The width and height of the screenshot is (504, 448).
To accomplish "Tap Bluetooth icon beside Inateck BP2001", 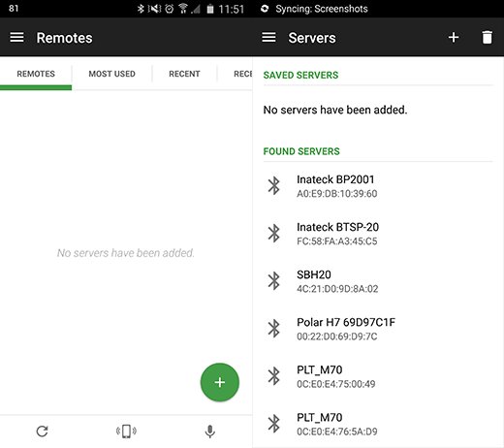I will click(x=274, y=185).
